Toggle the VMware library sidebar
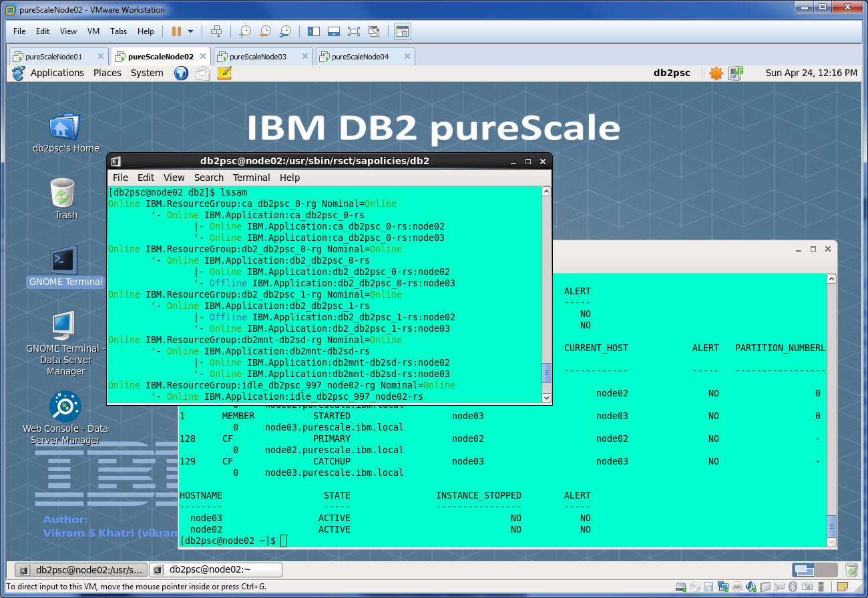Image resolution: width=868 pixels, height=598 pixels. click(x=314, y=31)
